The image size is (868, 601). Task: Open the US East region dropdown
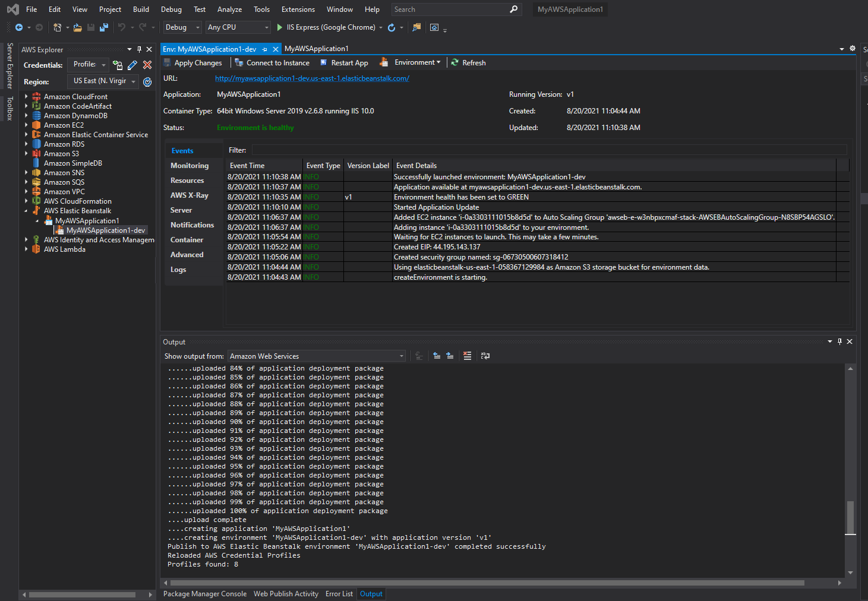[x=103, y=81]
